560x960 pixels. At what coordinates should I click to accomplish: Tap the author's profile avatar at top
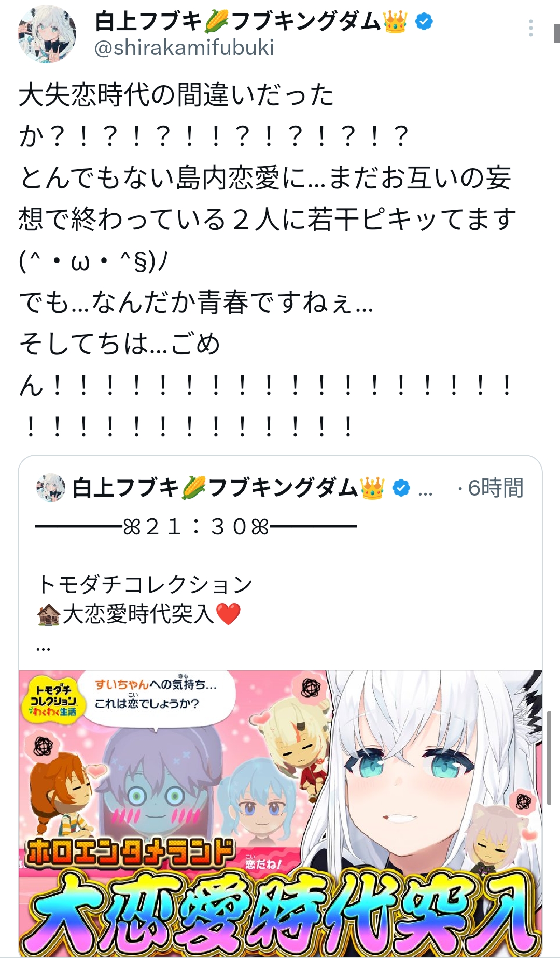47,34
